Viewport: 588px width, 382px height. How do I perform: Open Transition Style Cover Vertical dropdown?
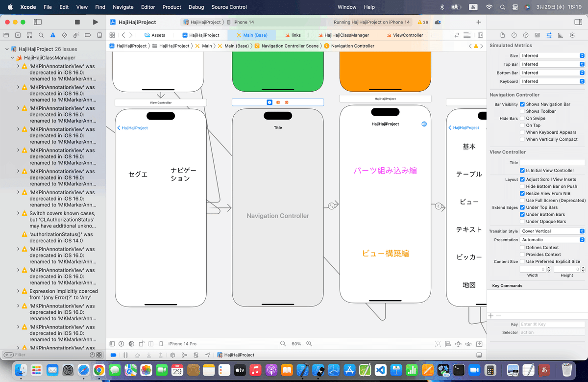[552, 231]
